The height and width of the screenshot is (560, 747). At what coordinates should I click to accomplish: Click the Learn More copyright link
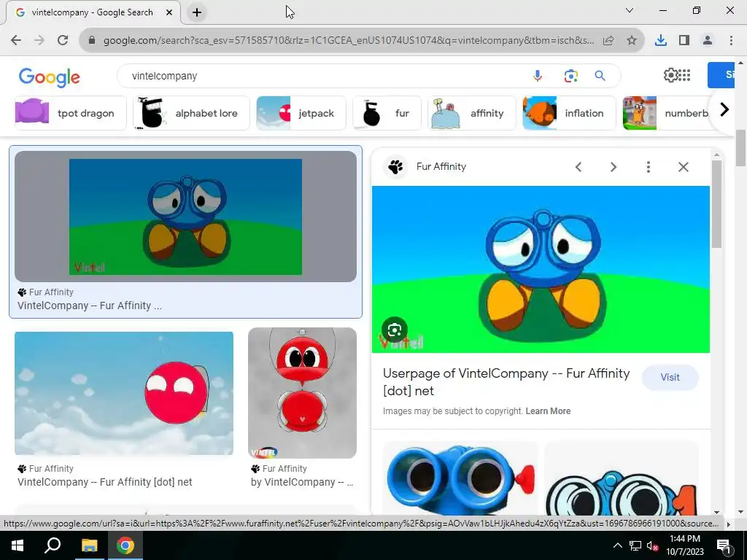click(548, 411)
